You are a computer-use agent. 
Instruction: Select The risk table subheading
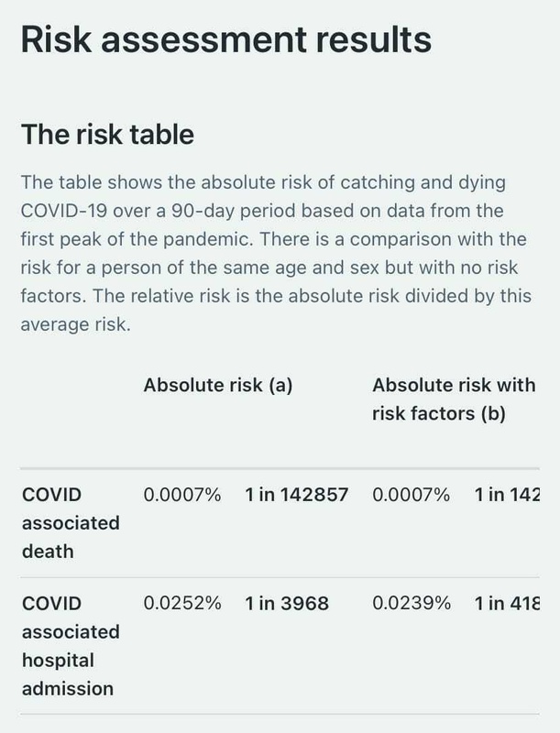107,135
